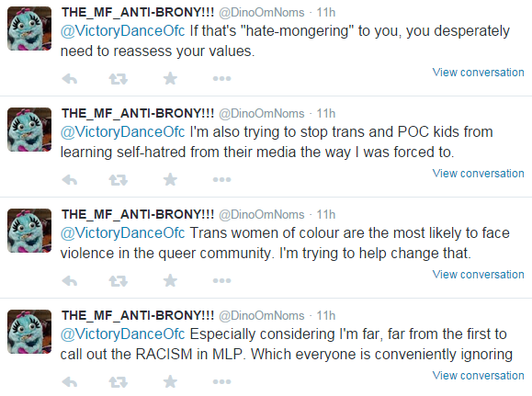Retweet the "hate-mongering" tweet

pos(119,79)
